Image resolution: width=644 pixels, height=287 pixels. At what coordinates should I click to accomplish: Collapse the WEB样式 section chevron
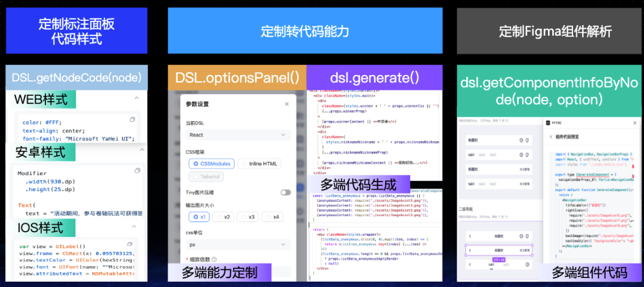click(137, 98)
